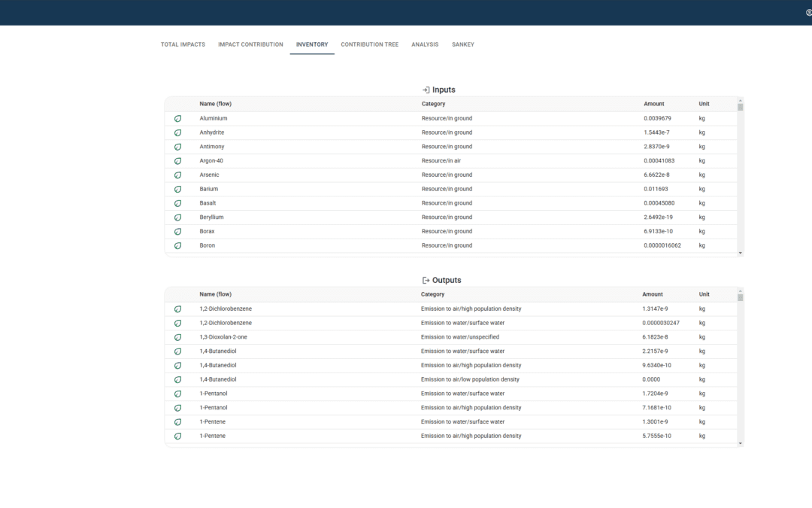Click the amount 0.011693 for Barium
The image size is (812, 508).
(x=656, y=189)
